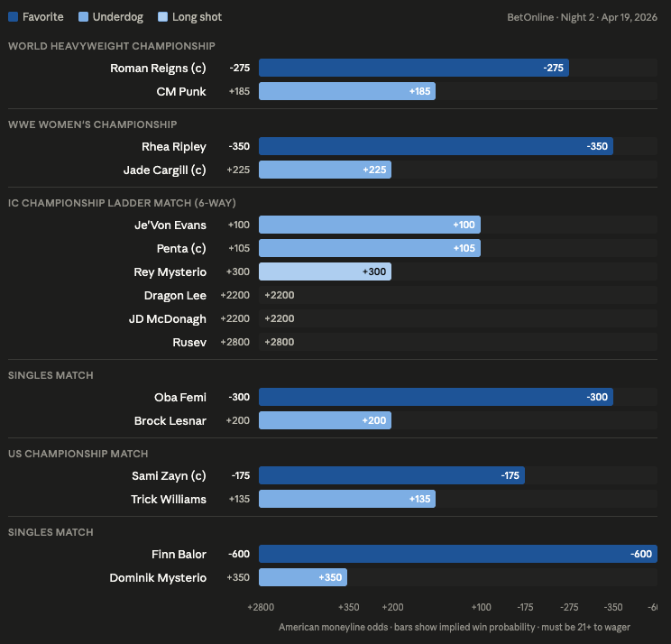Select the CM Punk +185 bar
Screen dimensions: 671x644
click(346, 91)
